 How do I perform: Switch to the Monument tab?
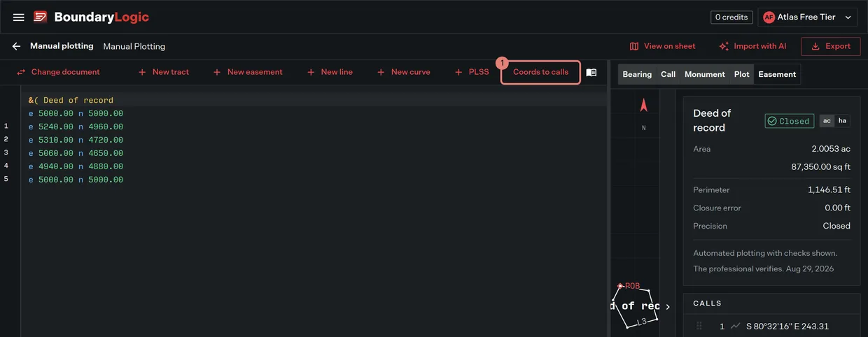[x=704, y=74]
